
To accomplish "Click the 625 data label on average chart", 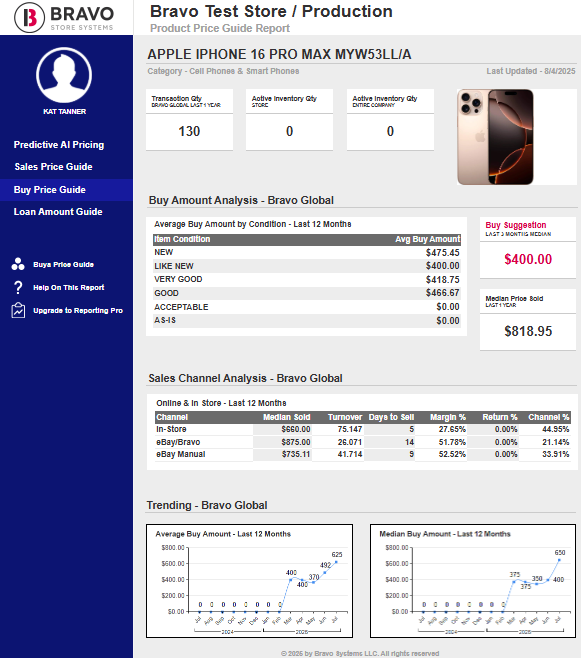I will coord(337,555).
